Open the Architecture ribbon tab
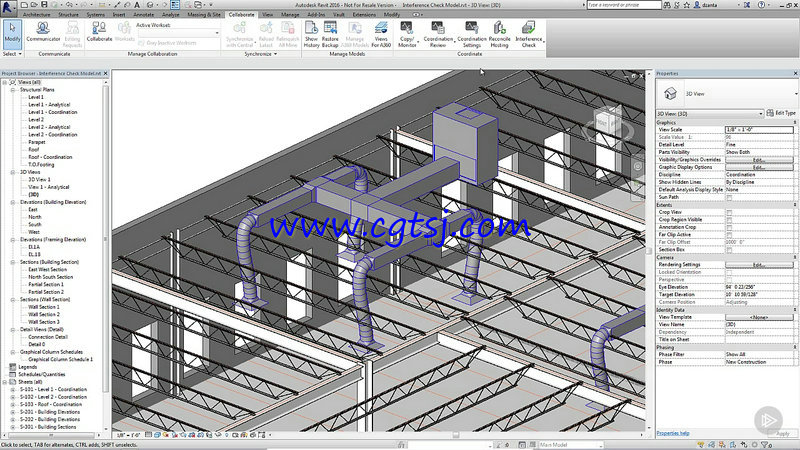The image size is (800, 450). pyautogui.click(x=36, y=15)
